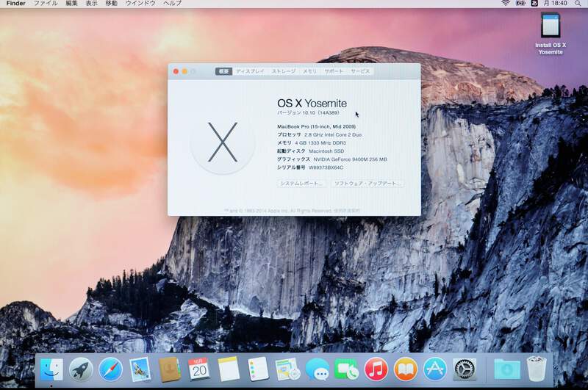Click the large X logo image
Screen dimensions: 588x390
tap(223, 142)
